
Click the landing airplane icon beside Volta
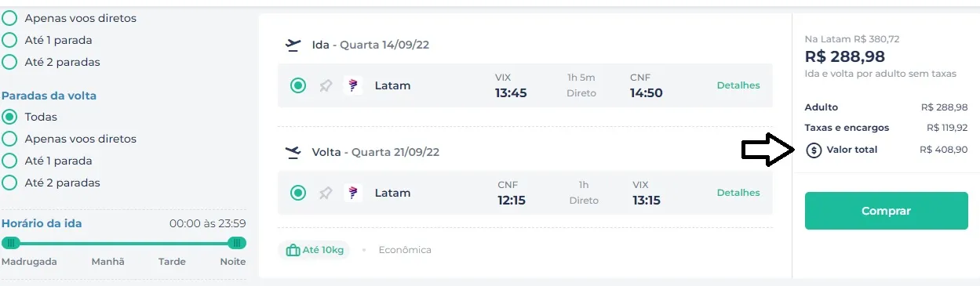293,152
